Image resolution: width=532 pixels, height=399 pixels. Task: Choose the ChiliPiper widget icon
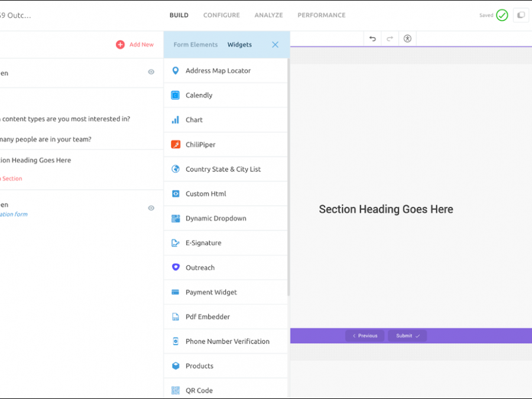176,145
